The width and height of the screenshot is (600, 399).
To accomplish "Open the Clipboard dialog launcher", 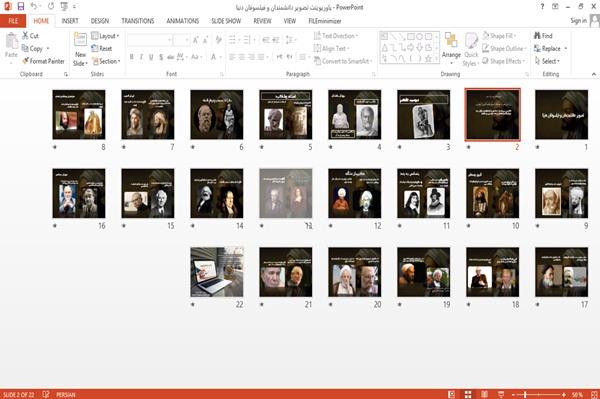I will (66, 75).
